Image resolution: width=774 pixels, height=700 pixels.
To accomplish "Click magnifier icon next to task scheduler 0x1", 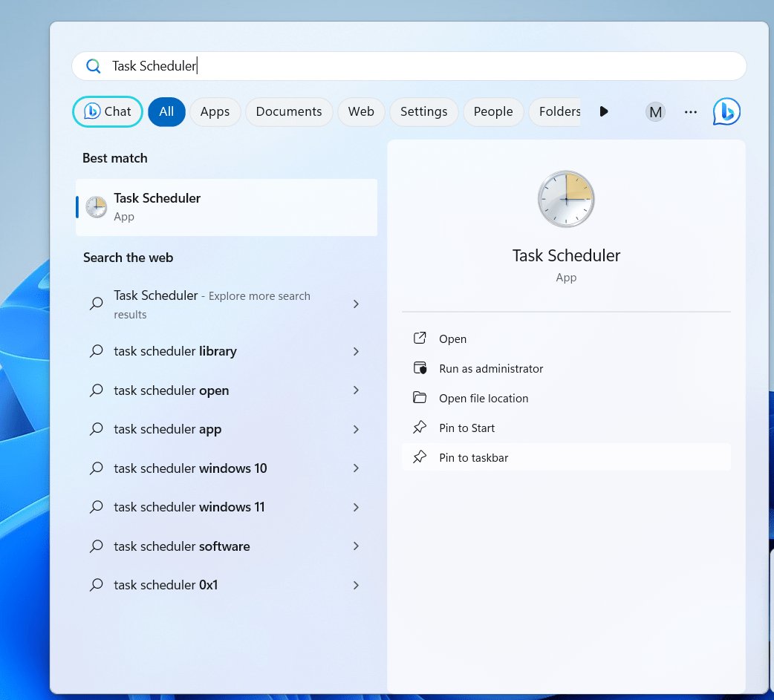I will (x=97, y=585).
